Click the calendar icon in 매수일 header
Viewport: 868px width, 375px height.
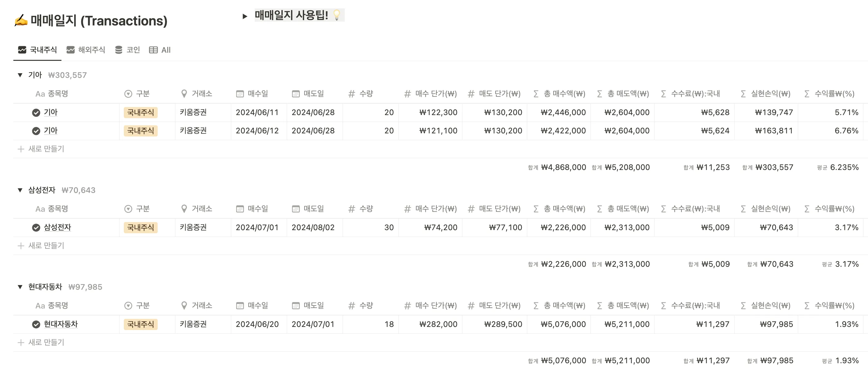(x=240, y=94)
